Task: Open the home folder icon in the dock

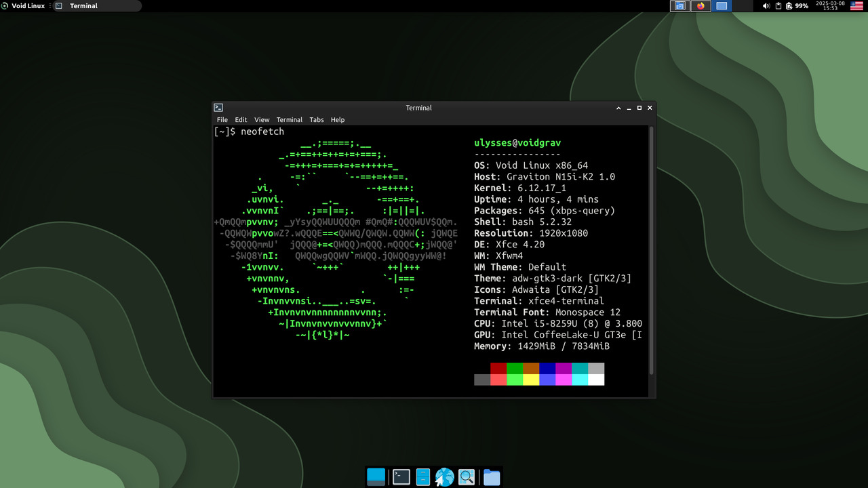Action: (x=492, y=477)
